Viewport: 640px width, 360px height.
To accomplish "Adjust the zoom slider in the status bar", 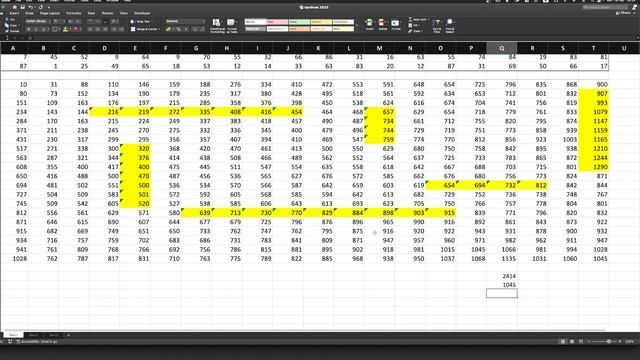I will [x=609, y=341].
